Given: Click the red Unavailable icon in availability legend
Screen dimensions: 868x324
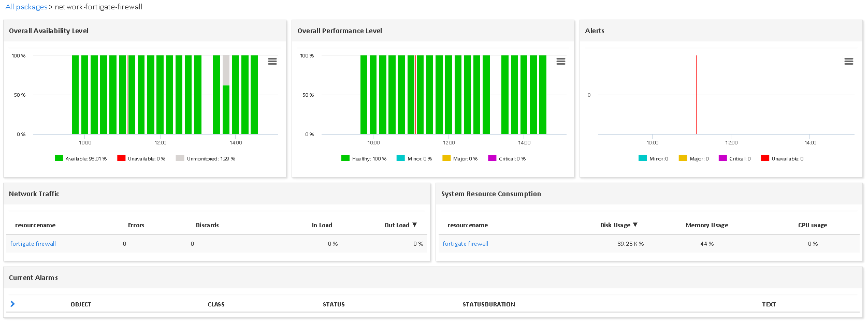Looking at the screenshot, I should tap(121, 158).
